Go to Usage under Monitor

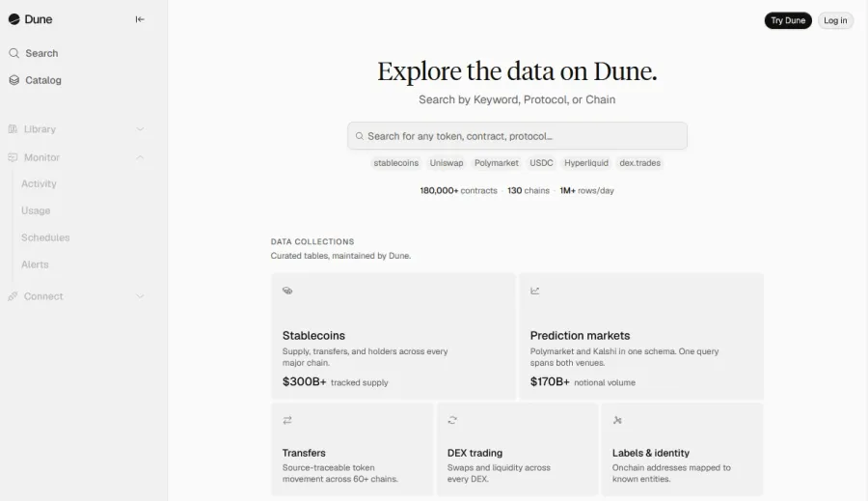(36, 210)
